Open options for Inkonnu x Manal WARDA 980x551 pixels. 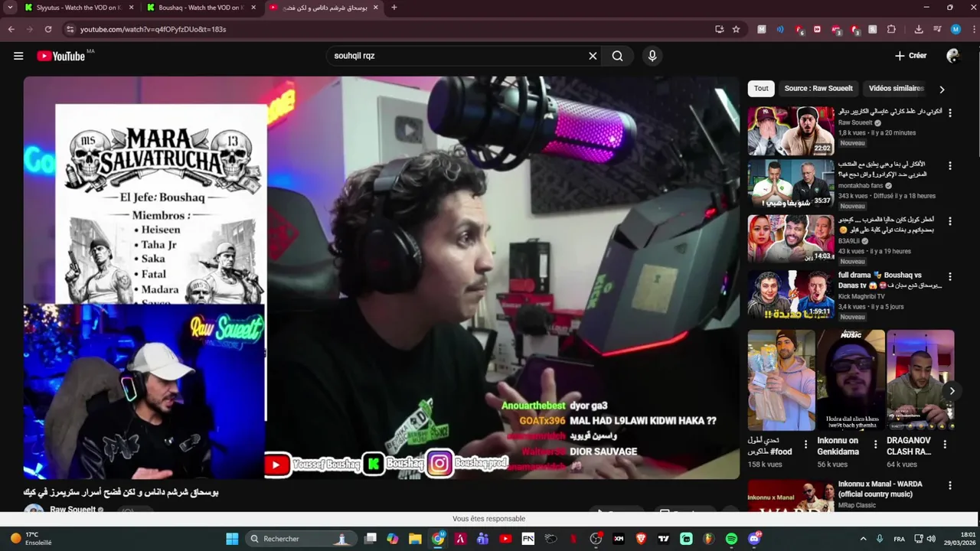click(x=950, y=486)
